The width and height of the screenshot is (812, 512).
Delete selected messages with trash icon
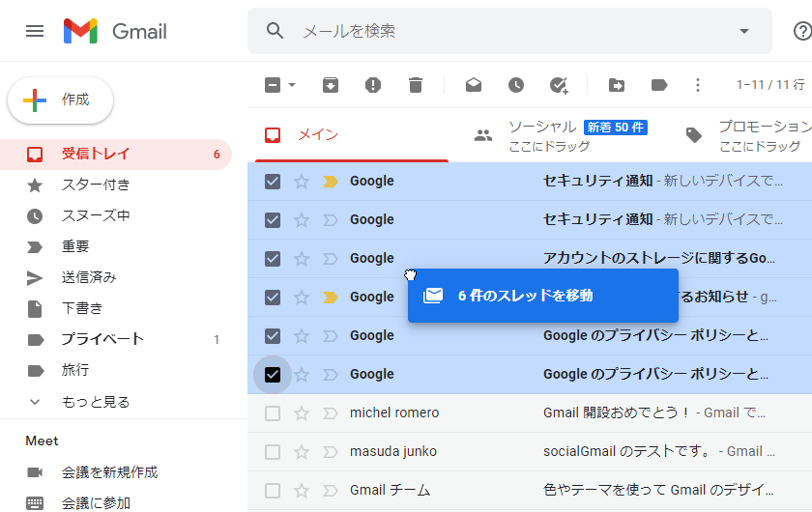[x=416, y=85]
